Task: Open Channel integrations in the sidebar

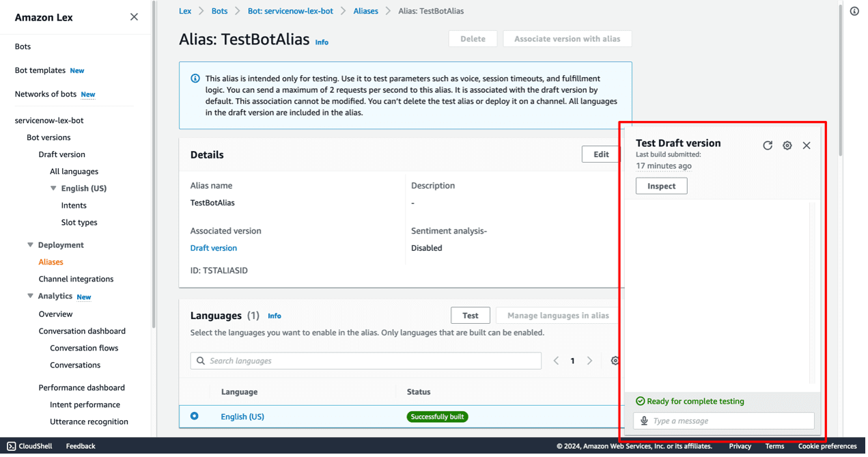Action: [76, 279]
